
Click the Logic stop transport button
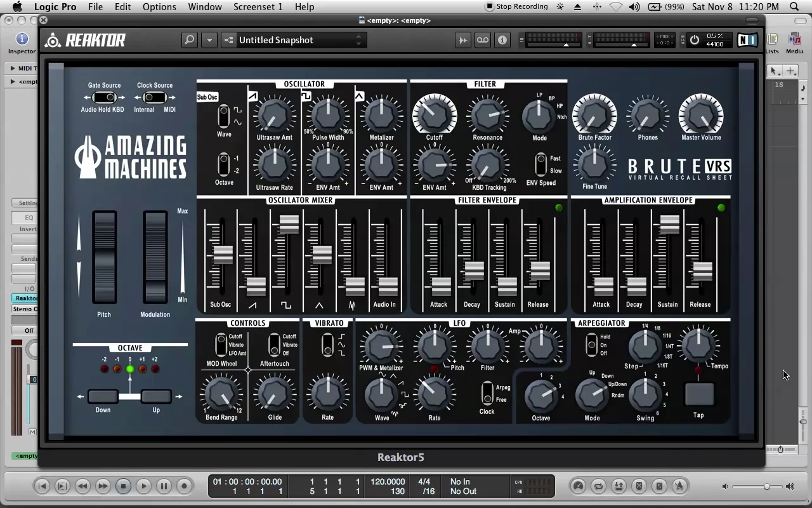click(123, 486)
